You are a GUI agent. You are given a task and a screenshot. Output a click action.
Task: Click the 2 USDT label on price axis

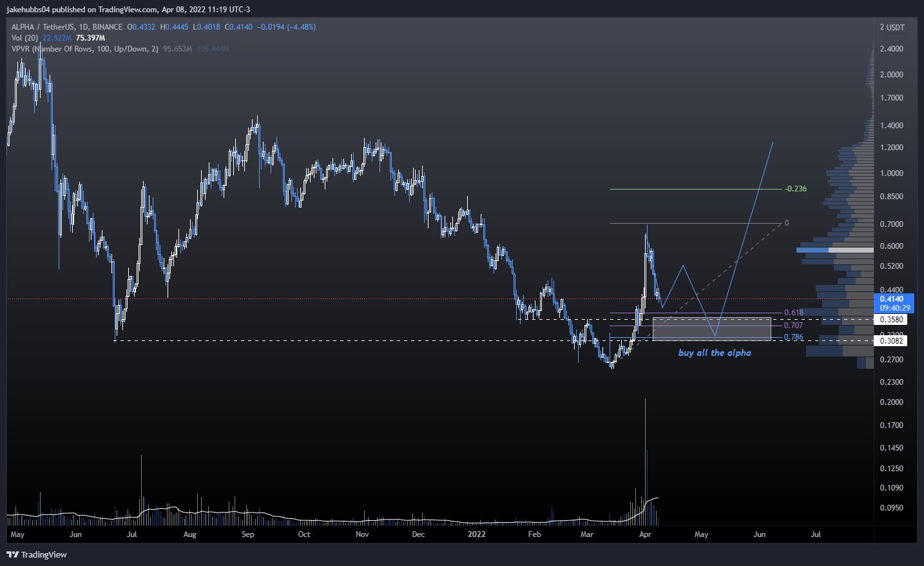click(x=892, y=27)
